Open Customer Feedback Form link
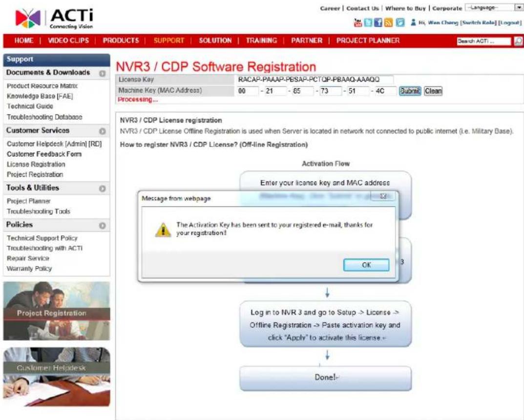Image resolution: width=524 pixels, height=420 pixels. click(x=44, y=154)
